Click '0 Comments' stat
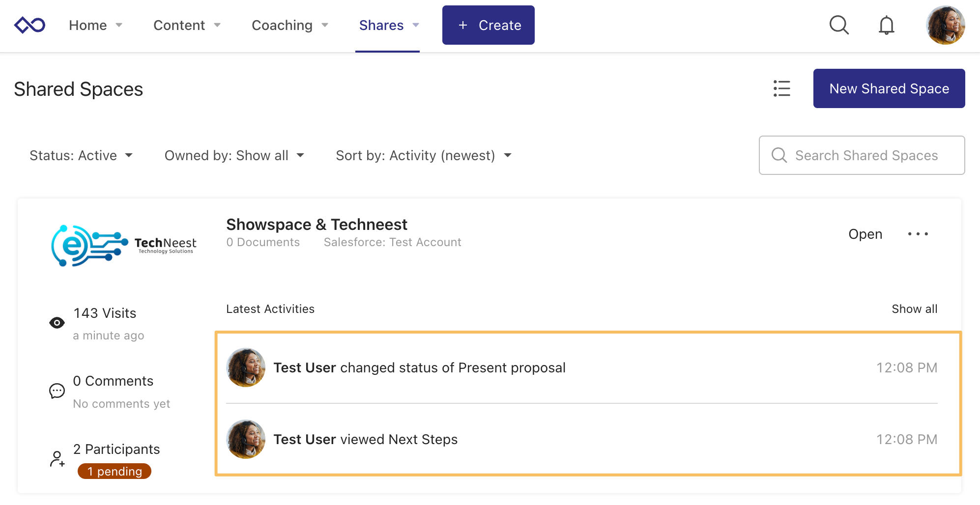The image size is (980, 505). tap(113, 381)
